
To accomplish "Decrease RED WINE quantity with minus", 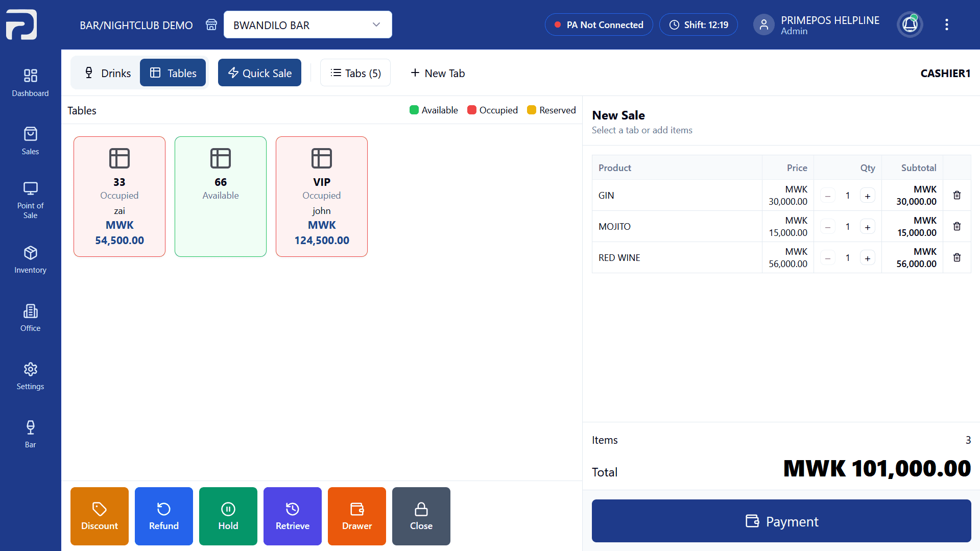I will [x=827, y=258].
